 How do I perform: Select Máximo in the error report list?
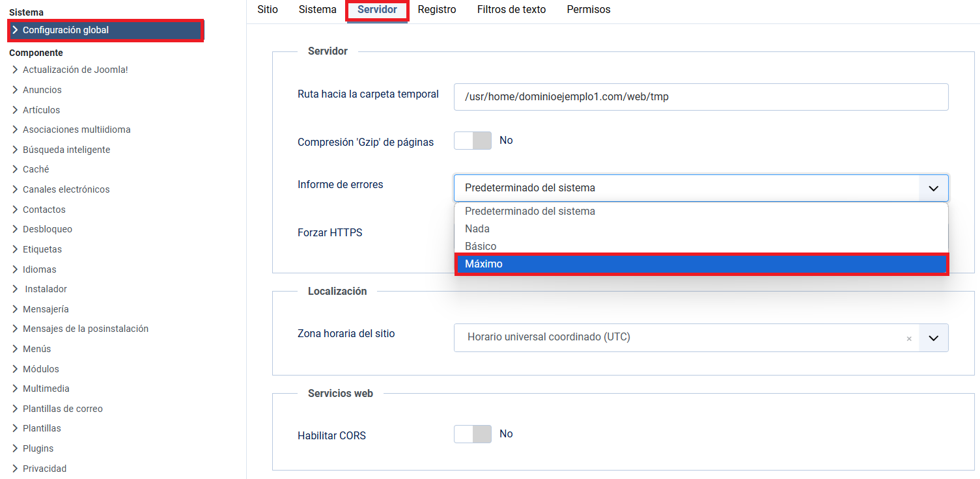click(x=701, y=264)
